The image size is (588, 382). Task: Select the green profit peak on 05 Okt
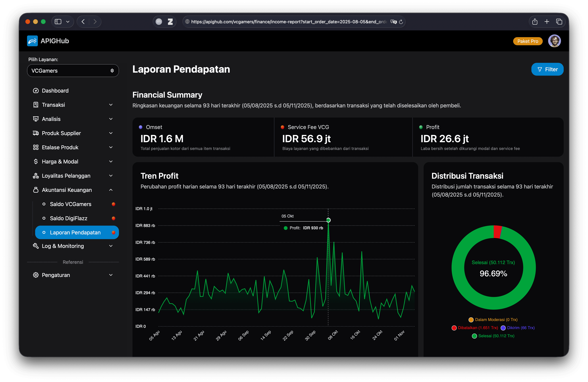tap(328, 220)
